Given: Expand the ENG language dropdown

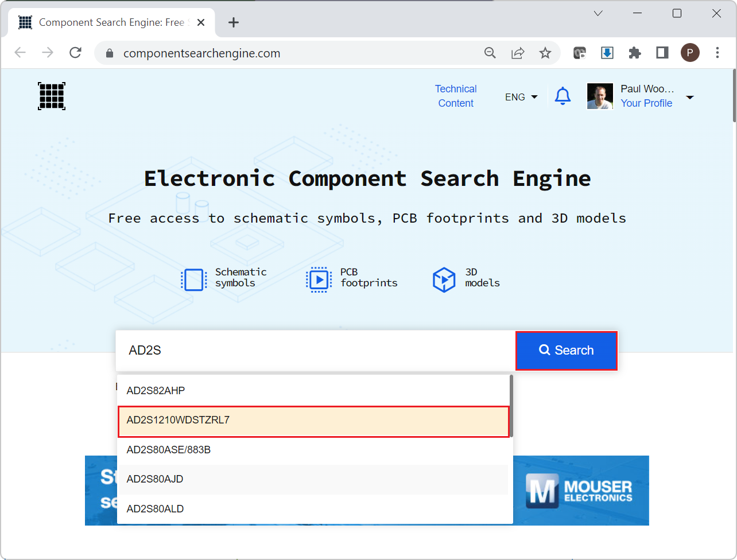Looking at the screenshot, I should point(521,97).
